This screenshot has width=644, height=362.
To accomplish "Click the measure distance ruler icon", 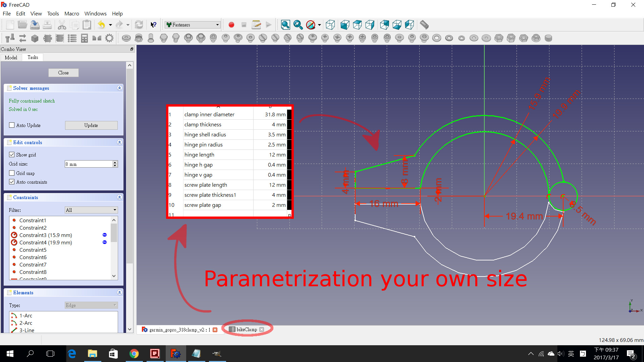I will (x=424, y=25).
